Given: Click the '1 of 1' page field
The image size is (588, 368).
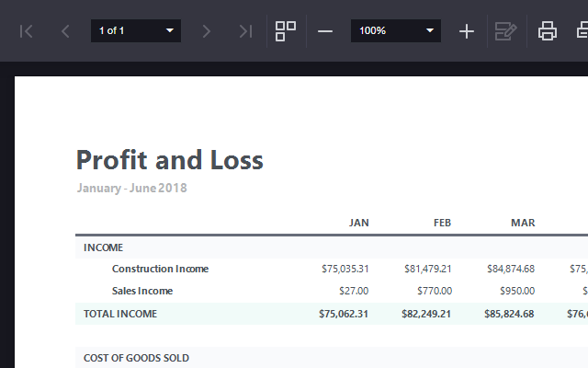Looking at the screenshot, I should [124, 31].
